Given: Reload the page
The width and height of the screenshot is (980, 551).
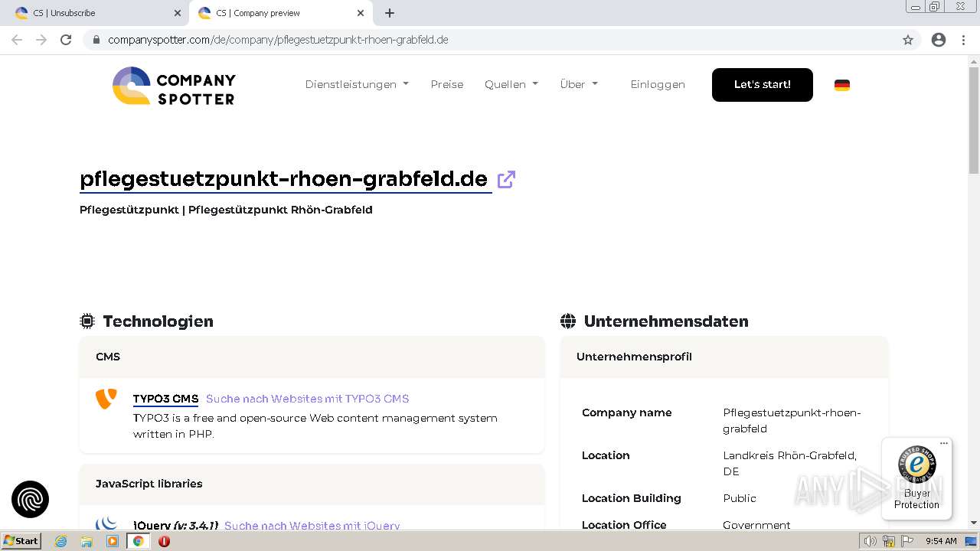Looking at the screenshot, I should 66,40.
